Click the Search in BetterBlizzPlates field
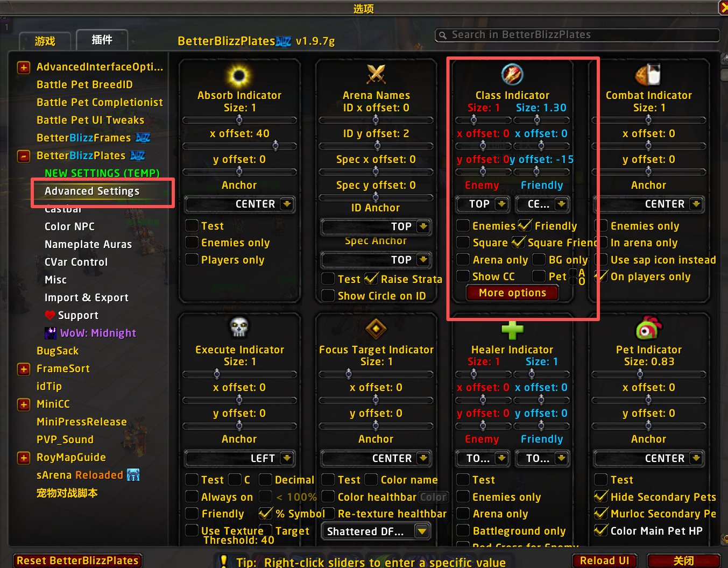The height and width of the screenshot is (568, 728). [577, 35]
